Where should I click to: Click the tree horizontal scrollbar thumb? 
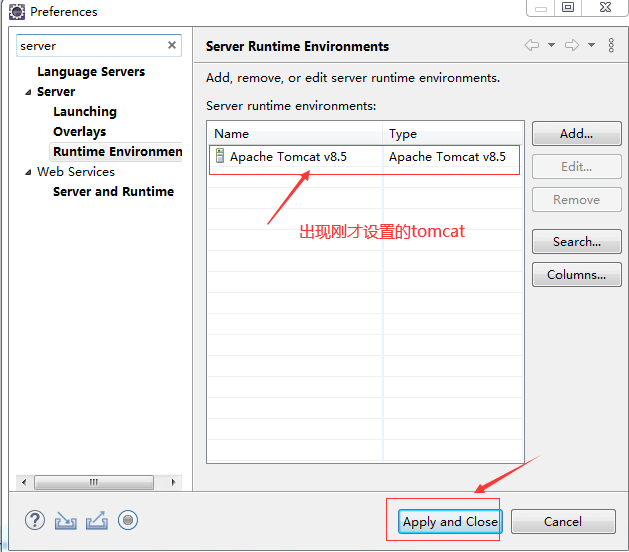tap(94, 482)
